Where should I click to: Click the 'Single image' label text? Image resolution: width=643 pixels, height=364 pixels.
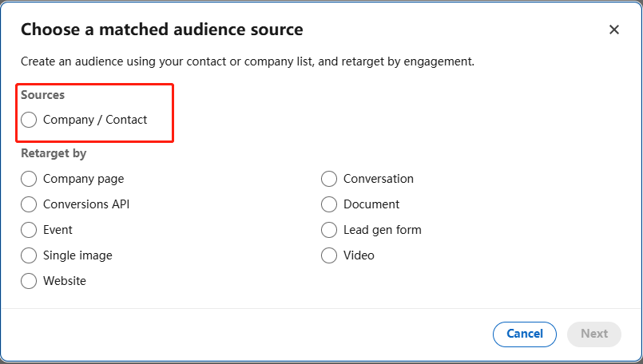click(77, 255)
